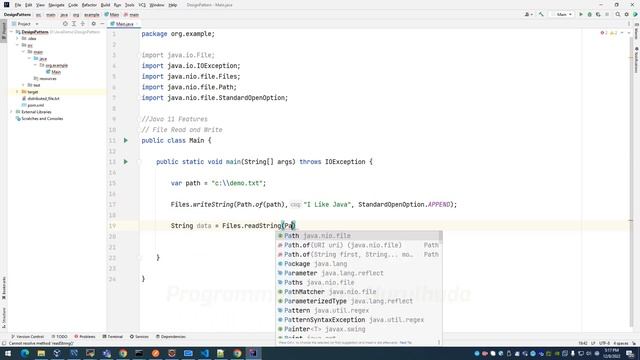Screen dimensions: 640x360
Task: Click the Main class breadcrumb in the navigation bar
Action: pyautogui.click(x=111, y=15)
